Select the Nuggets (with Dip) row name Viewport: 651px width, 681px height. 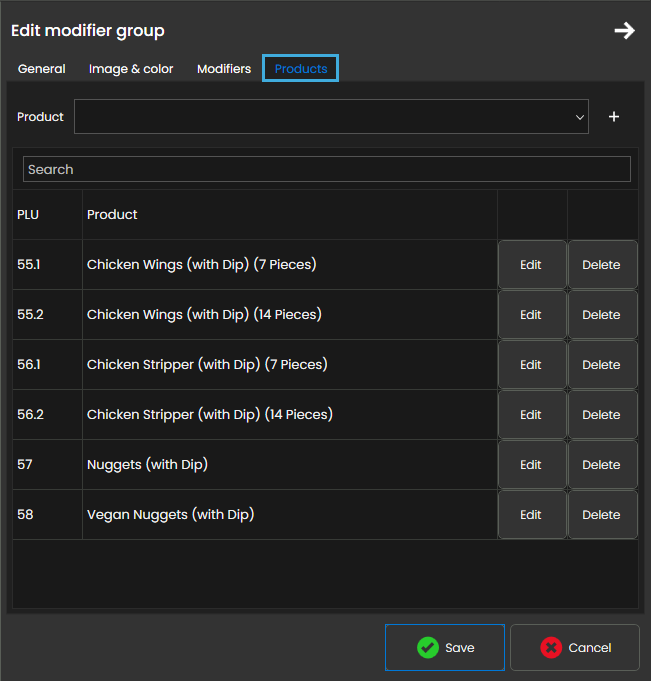pos(147,464)
